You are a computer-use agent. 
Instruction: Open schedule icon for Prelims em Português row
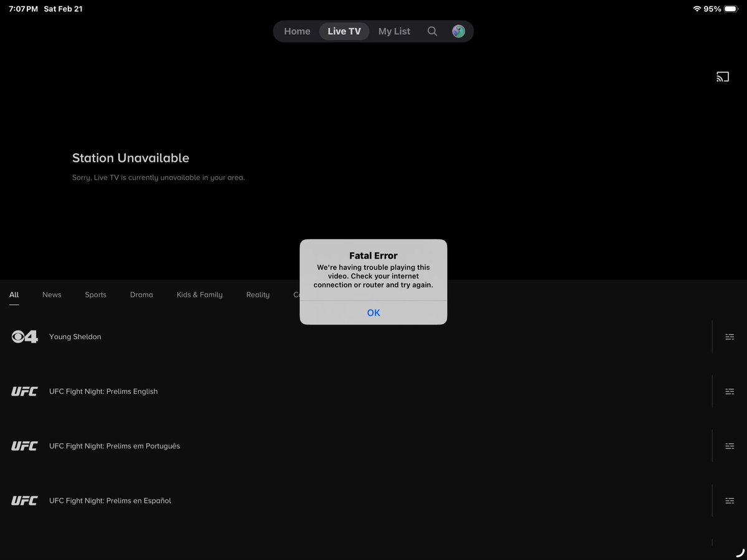(730, 446)
